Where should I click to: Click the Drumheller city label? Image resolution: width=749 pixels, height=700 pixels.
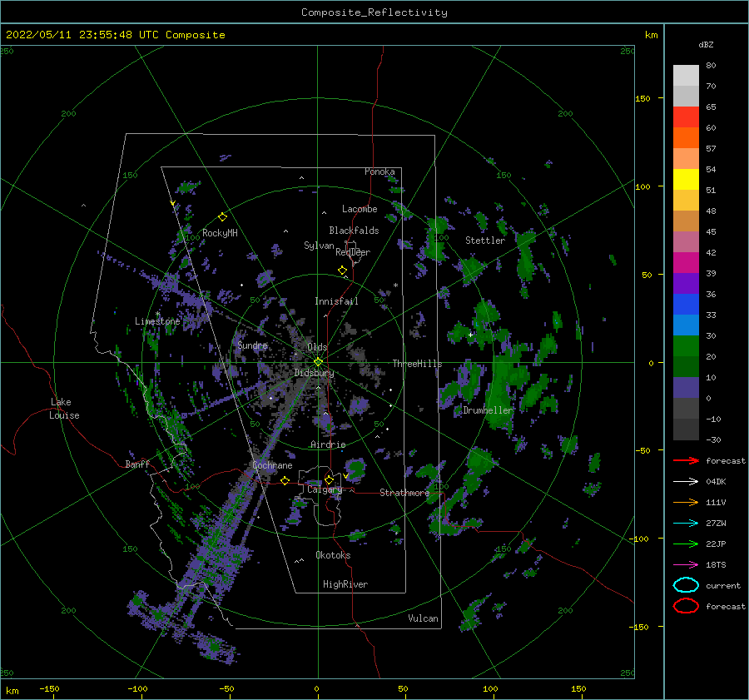click(x=487, y=410)
